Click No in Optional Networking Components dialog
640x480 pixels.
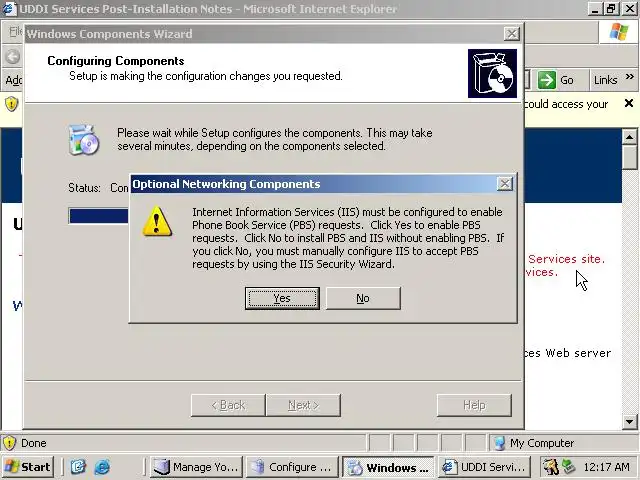pyautogui.click(x=363, y=298)
